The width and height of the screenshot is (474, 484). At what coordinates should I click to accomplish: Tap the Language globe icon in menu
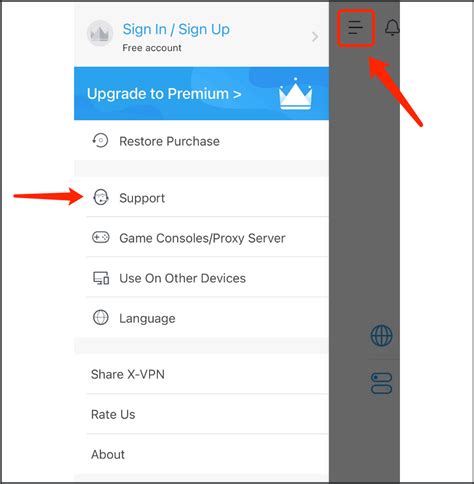pos(101,318)
